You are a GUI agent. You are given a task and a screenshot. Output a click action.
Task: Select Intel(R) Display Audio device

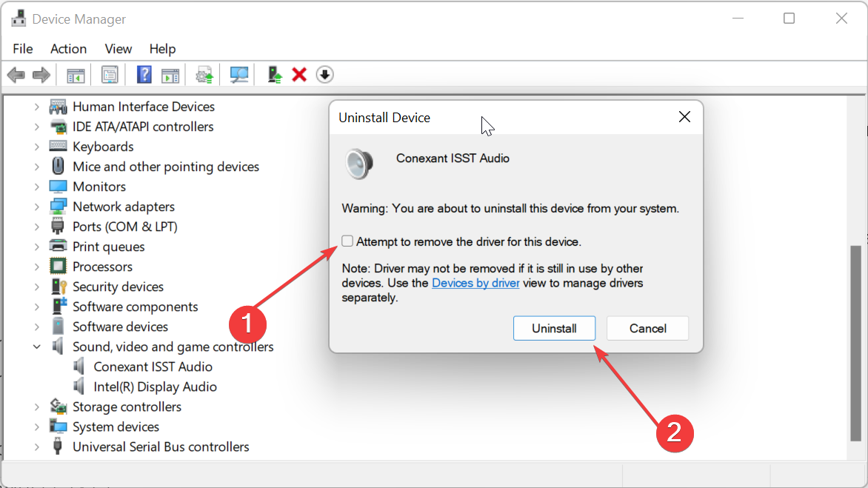[155, 387]
